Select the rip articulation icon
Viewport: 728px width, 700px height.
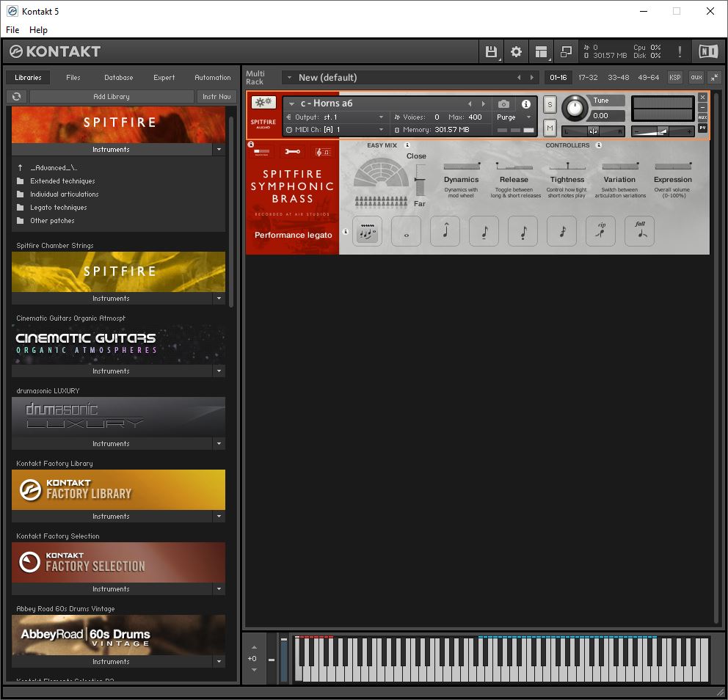click(601, 230)
